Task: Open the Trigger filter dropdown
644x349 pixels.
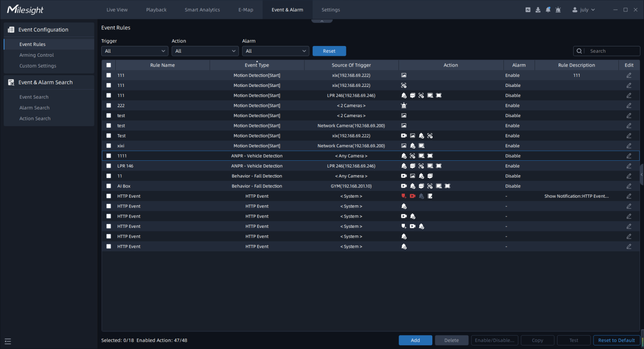Action: pyautogui.click(x=135, y=51)
